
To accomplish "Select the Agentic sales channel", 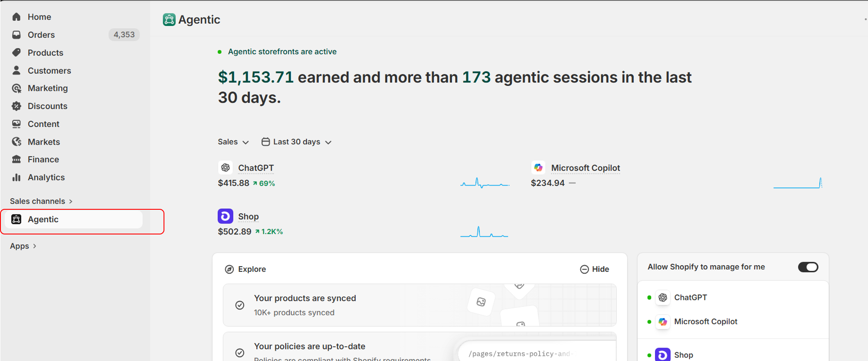I will click(74, 219).
